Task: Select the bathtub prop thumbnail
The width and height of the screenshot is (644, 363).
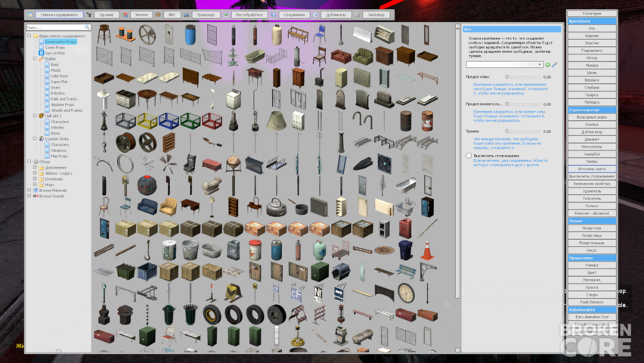Action: click(255, 56)
